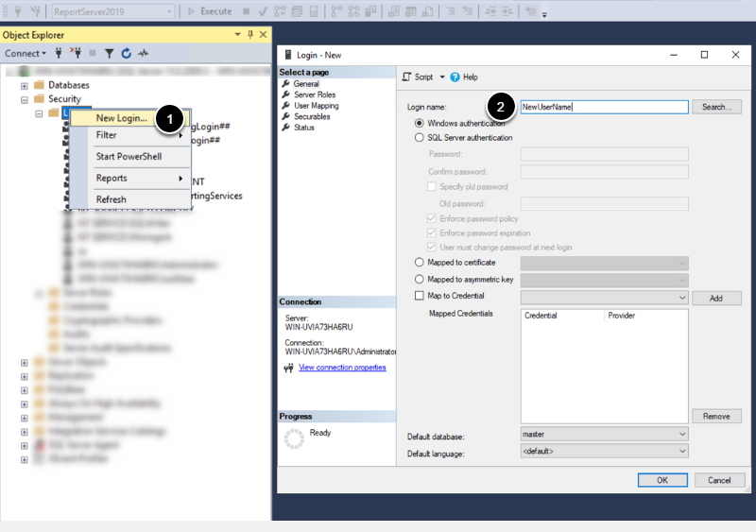Click the Filter funnel icon in Object Explorer
Image resolution: width=756 pixels, height=532 pixels.
[x=110, y=54]
